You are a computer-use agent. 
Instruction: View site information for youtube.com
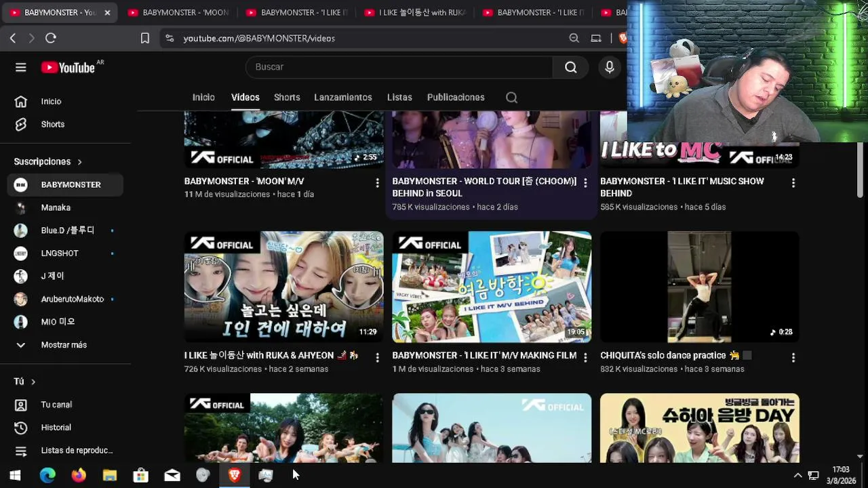(170, 39)
